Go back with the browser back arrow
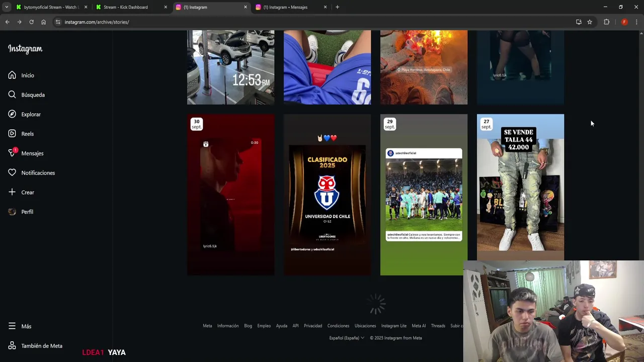Viewport: 644px width, 362px height. 7,22
